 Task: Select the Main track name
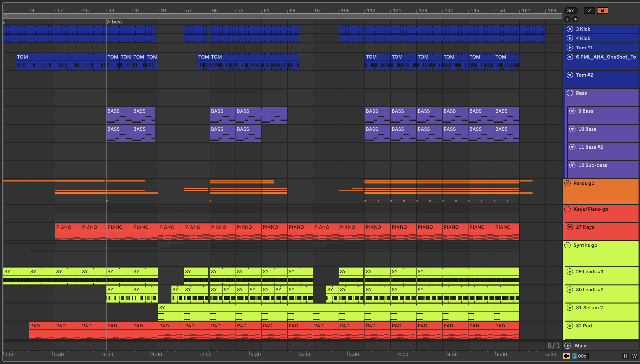point(581,345)
